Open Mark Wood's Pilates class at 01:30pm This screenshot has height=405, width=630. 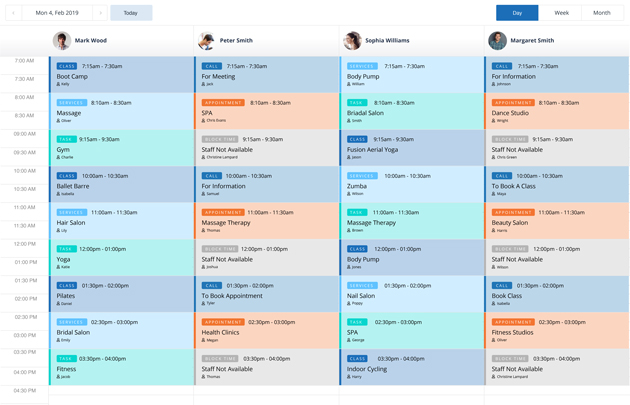click(x=121, y=294)
